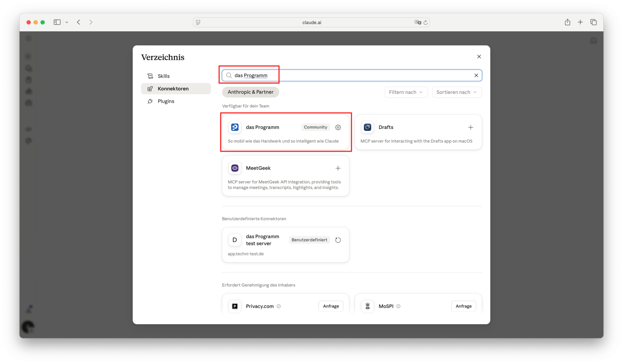The image size is (623, 364).
Task: Click the Community badge on das Programm
Action: tap(315, 127)
